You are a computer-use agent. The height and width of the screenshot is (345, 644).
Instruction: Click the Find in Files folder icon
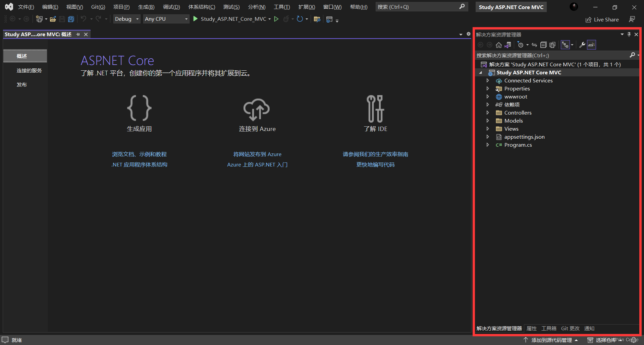pos(317,19)
